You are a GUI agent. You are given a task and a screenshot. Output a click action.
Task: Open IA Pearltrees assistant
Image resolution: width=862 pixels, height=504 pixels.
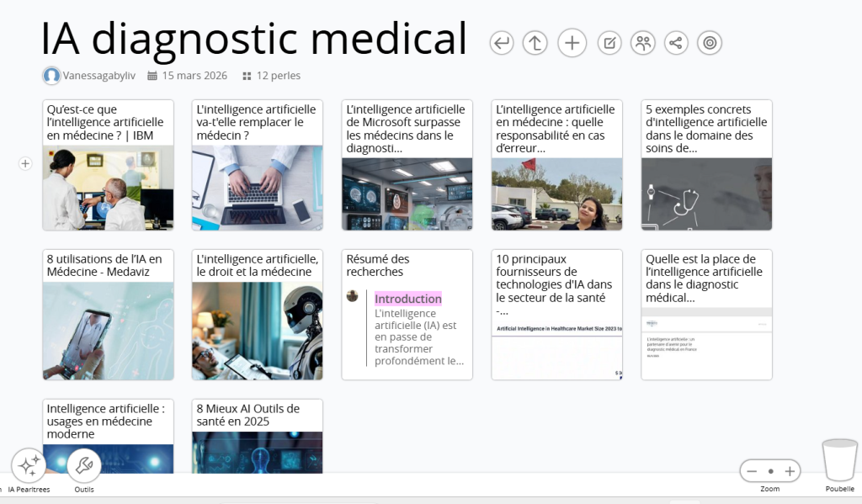[x=29, y=465]
